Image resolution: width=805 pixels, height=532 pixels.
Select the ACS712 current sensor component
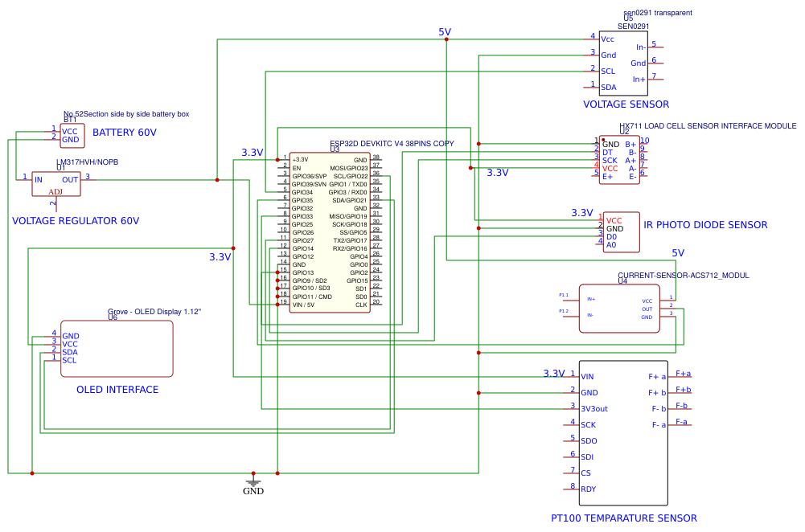tap(619, 309)
